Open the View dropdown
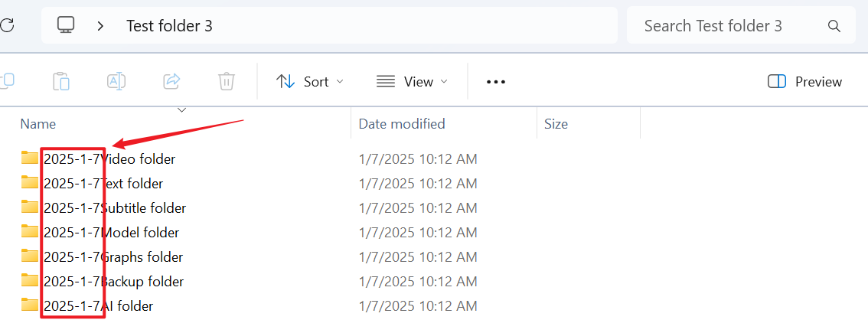This screenshot has width=868, height=333. (x=412, y=82)
